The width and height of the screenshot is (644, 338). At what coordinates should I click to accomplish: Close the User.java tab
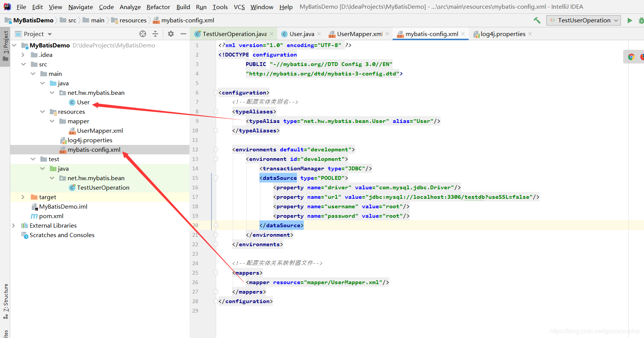(x=319, y=34)
